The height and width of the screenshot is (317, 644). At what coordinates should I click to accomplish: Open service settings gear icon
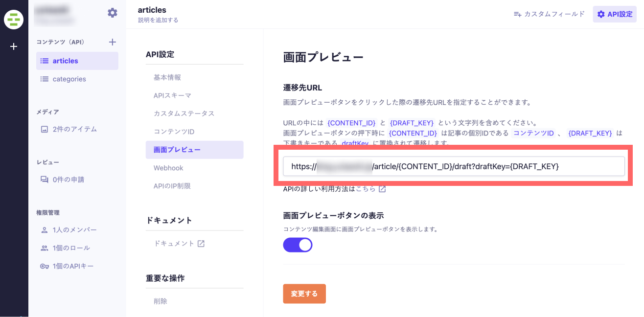(x=113, y=13)
